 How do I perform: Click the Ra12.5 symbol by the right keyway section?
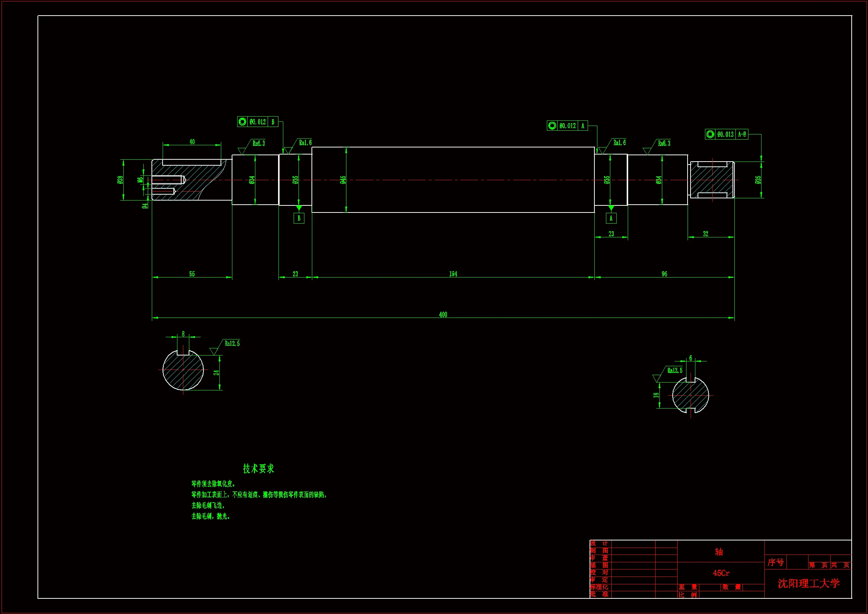click(675, 370)
